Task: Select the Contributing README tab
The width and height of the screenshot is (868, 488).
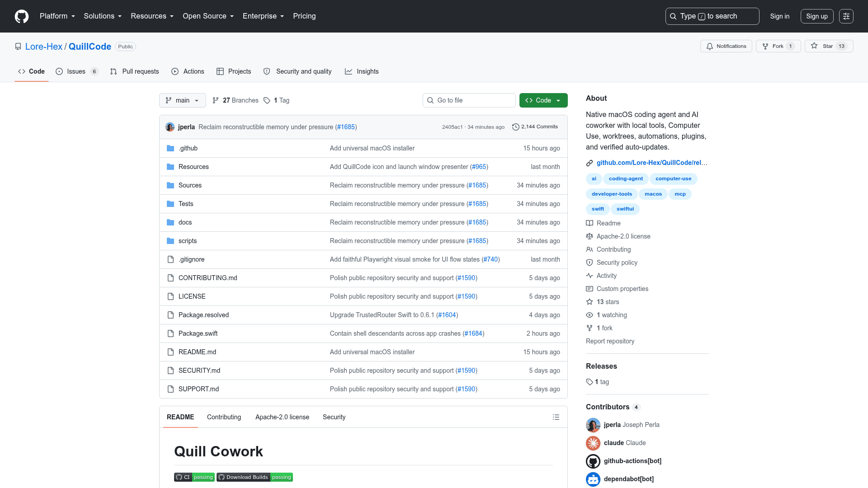Action: coord(224,417)
